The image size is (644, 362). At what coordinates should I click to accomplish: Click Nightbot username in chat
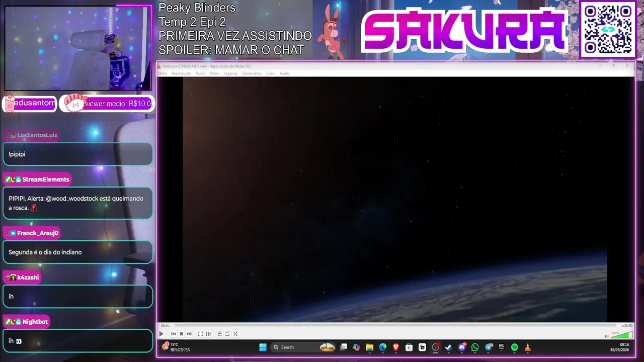coord(35,322)
